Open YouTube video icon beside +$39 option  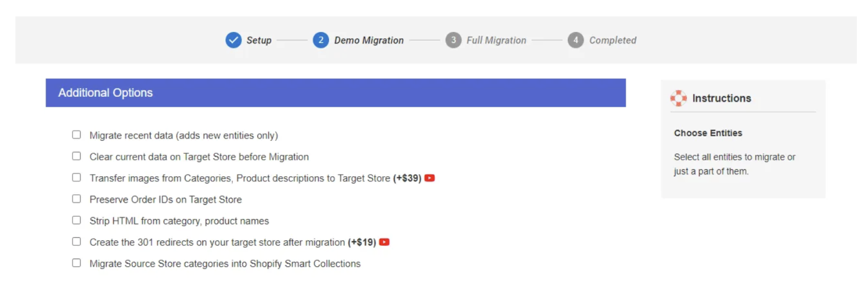[x=429, y=178]
